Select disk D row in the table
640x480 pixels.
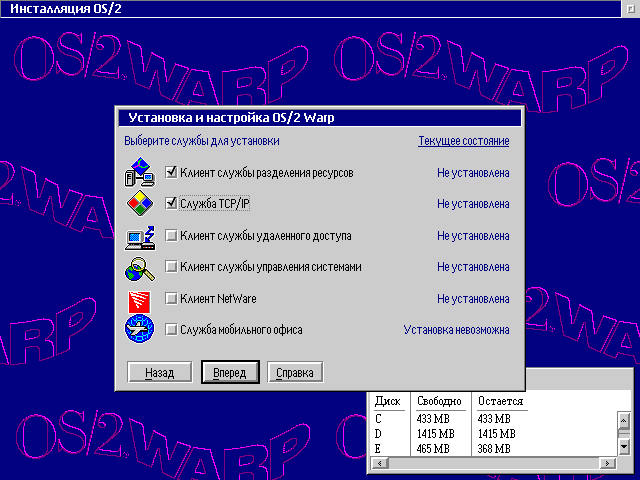pos(494,433)
